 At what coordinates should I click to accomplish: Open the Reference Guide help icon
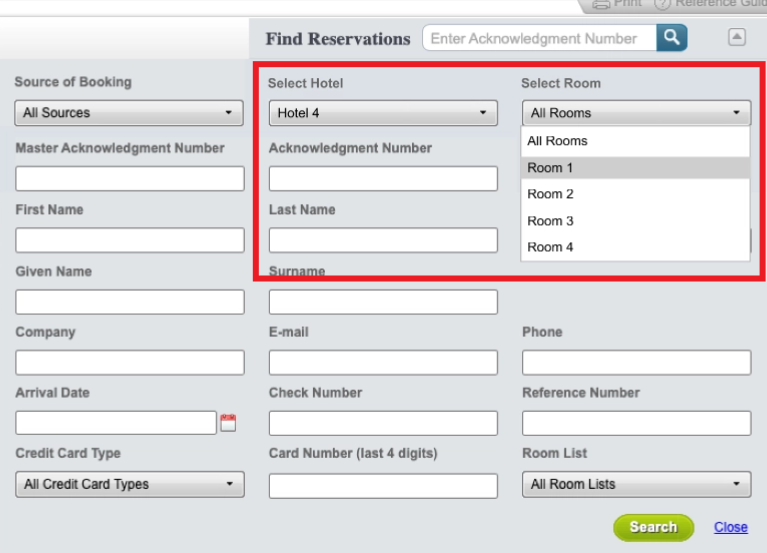point(662,4)
